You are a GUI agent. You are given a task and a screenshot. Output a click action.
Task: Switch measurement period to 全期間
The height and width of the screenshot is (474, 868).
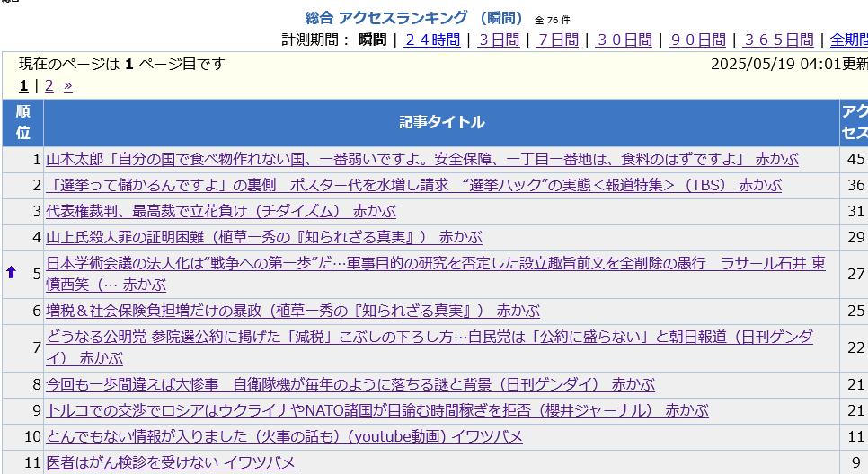(848, 39)
